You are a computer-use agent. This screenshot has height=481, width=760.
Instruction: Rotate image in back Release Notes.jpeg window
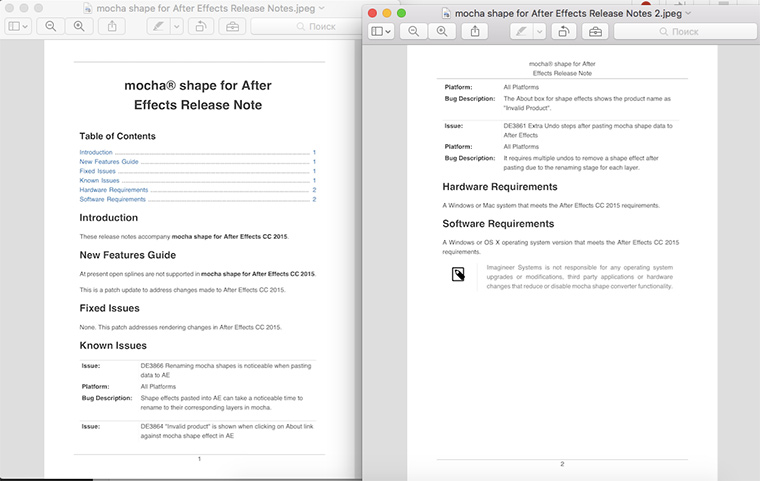(201, 26)
